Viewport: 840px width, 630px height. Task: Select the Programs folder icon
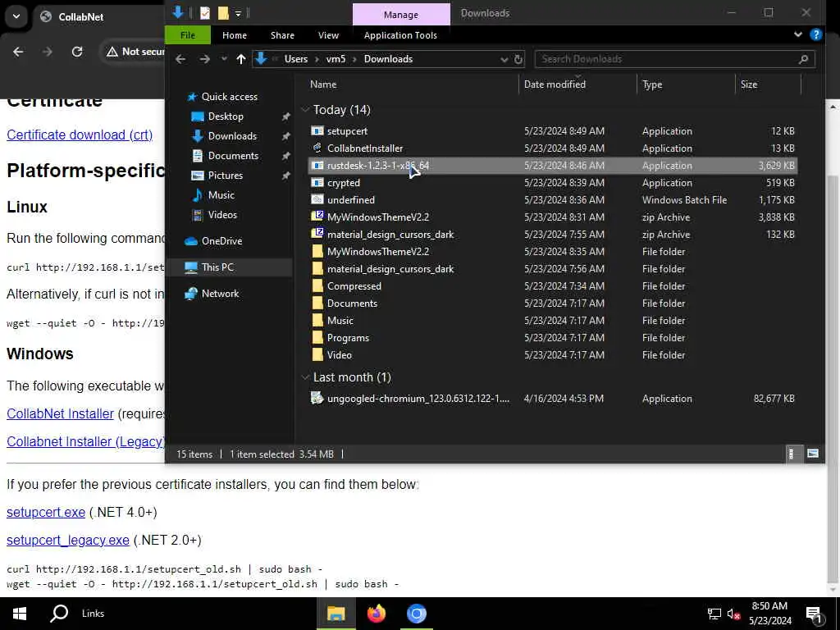tap(317, 337)
